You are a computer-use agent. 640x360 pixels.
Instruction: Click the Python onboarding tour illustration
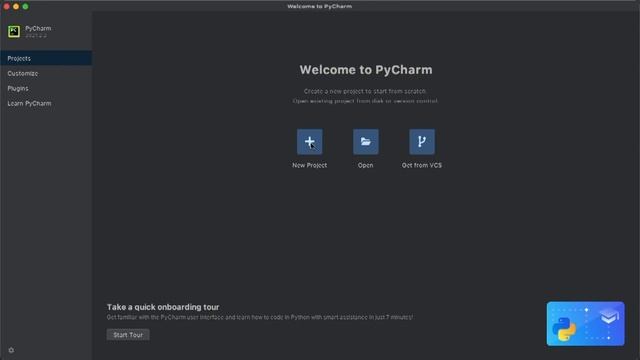pyautogui.click(x=585, y=324)
